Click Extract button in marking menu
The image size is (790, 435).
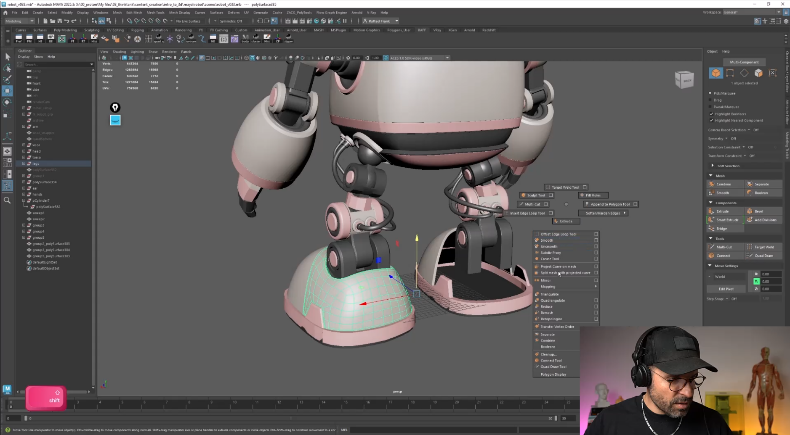click(x=566, y=221)
